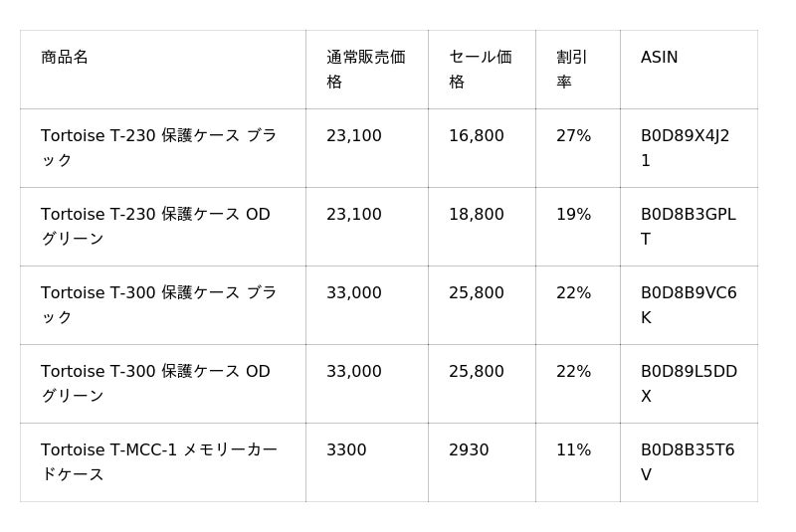Click ASIN B0D89X4J21 cell
Image resolution: width=796 pixels, height=532 pixels.
pyautogui.click(x=685, y=148)
